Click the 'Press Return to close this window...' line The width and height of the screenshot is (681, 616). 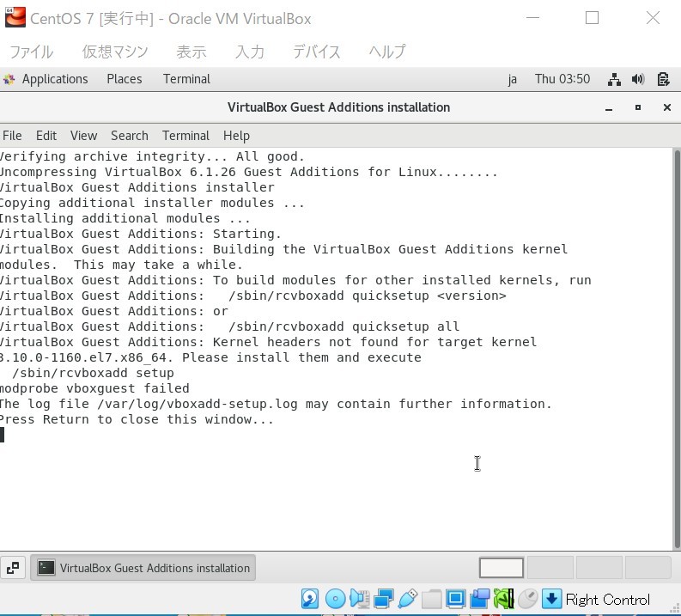click(137, 419)
